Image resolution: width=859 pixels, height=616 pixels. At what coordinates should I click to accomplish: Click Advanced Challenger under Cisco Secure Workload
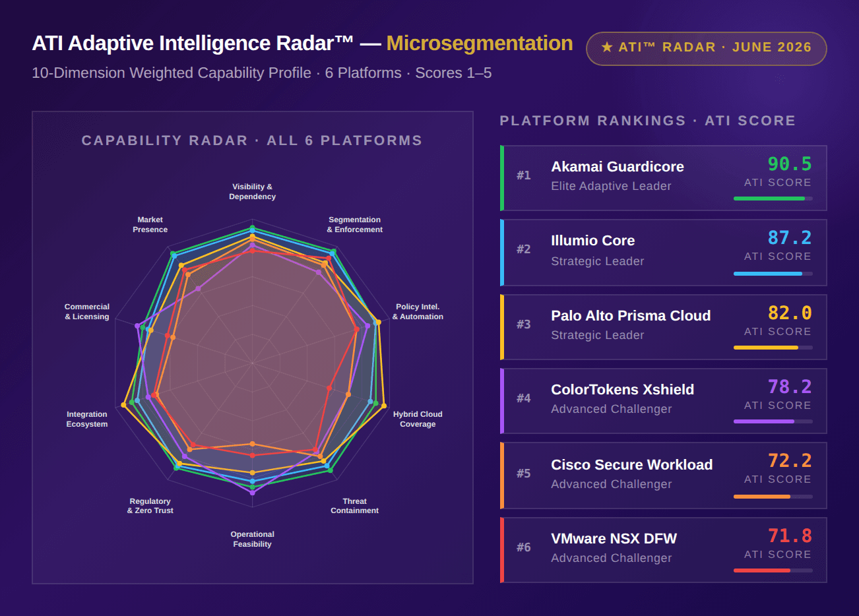(x=611, y=485)
